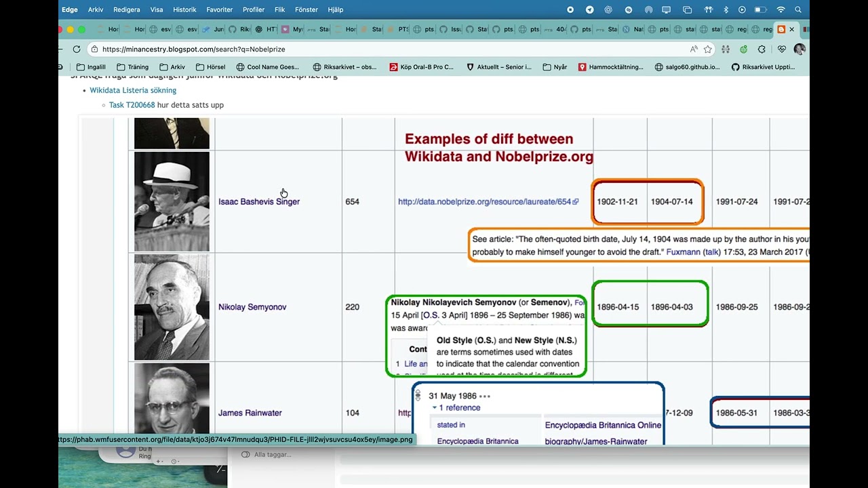
Task: Open the AirPods menu bar icon
Action: tap(709, 9)
